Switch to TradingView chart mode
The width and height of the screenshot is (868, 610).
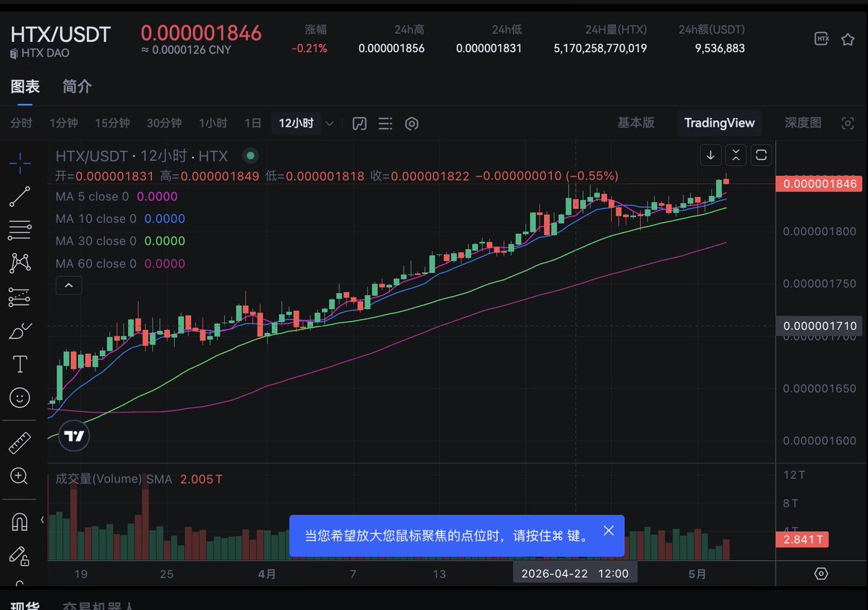[x=720, y=123]
